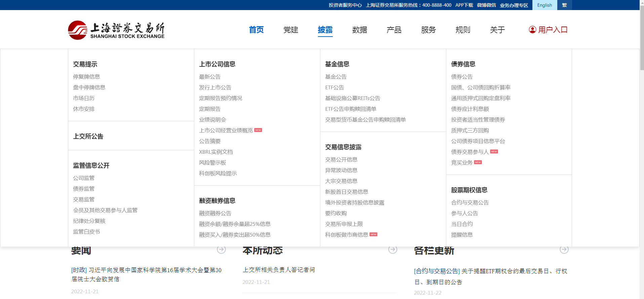Screen dimensions: 644x299
Task: Click 用户入口 user portal link
Action: click(x=553, y=30)
